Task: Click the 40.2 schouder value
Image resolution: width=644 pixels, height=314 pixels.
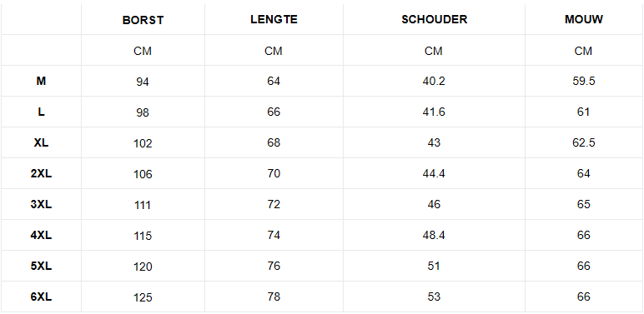Action: point(434,81)
